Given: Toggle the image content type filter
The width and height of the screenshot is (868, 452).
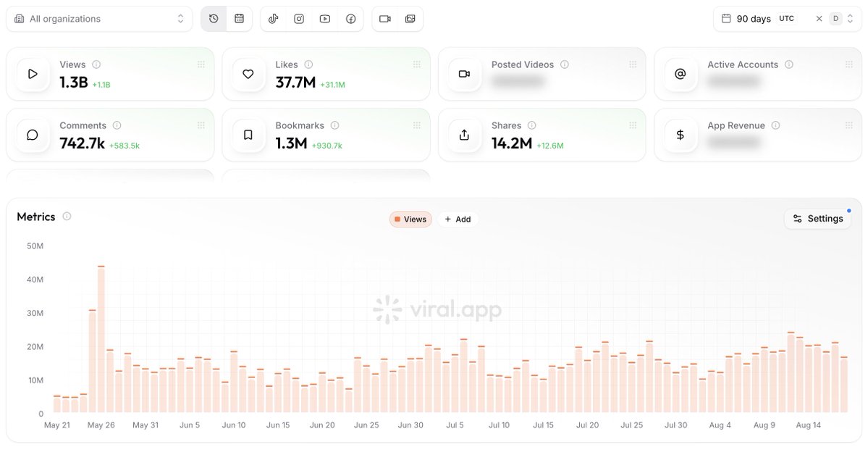Looking at the screenshot, I should click(x=410, y=19).
